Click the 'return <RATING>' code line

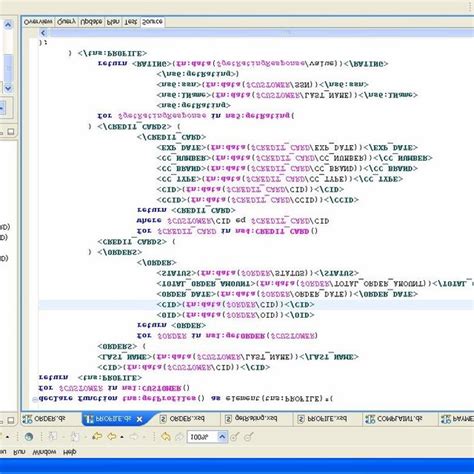pyautogui.click(x=243, y=63)
